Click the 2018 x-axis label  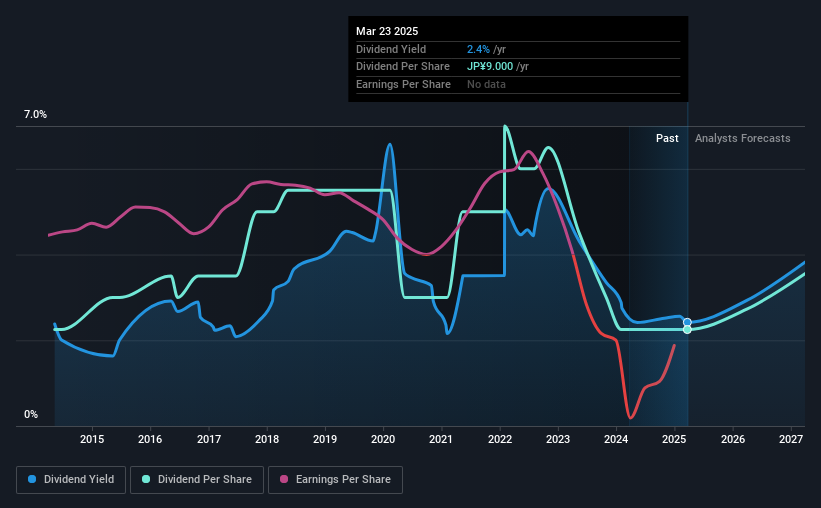(x=267, y=439)
